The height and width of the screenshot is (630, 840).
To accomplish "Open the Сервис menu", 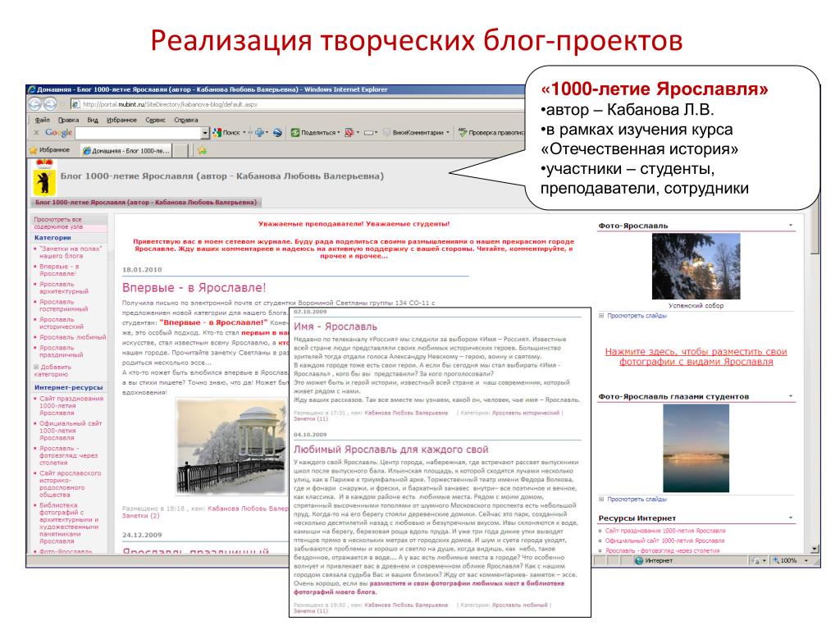I will pyautogui.click(x=155, y=120).
